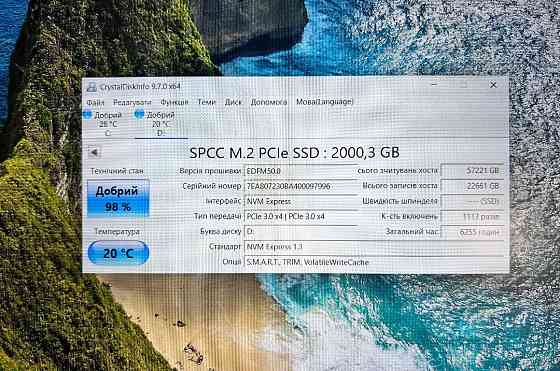Click the SPCC M.2 PCIe SSD title text

coord(294,153)
